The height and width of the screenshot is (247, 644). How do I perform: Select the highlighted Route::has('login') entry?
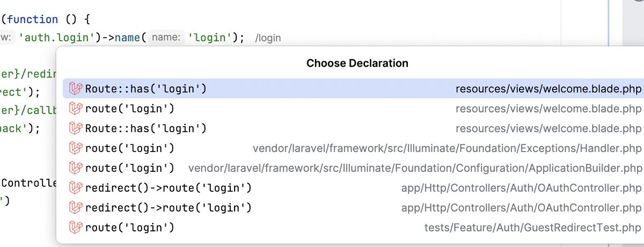click(x=354, y=89)
